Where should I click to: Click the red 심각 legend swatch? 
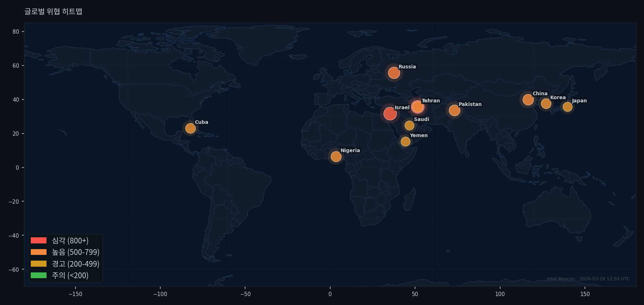(x=39, y=241)
